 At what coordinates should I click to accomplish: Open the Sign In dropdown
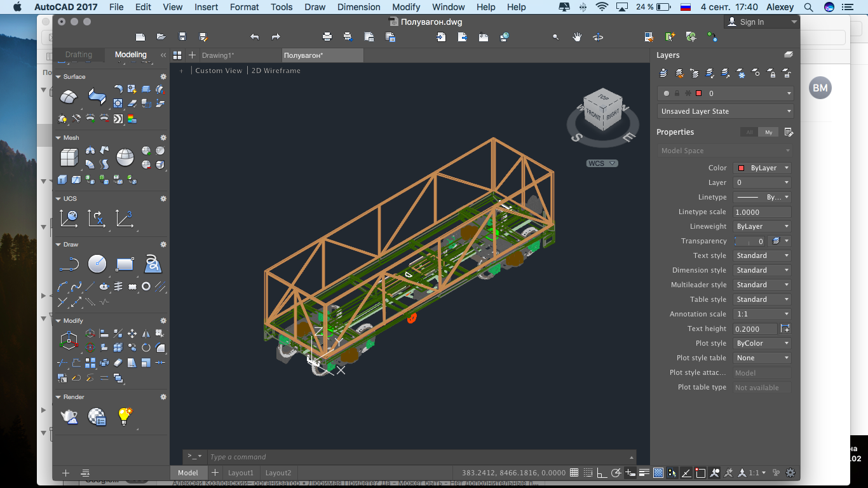pos(761,22)
